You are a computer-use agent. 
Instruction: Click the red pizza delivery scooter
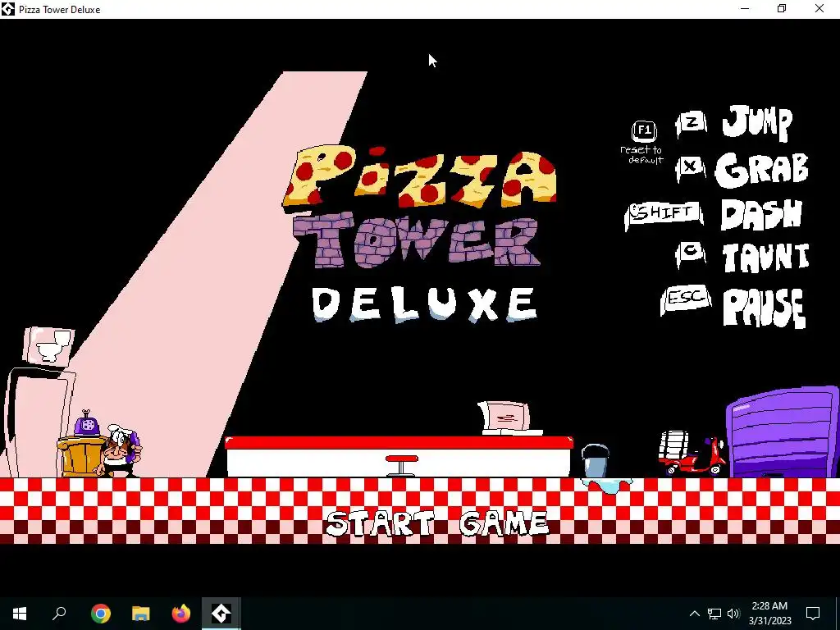pos(691,453)
